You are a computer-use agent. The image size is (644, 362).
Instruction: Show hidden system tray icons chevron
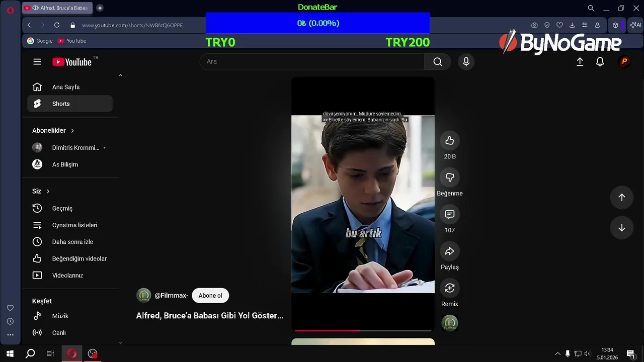point(557,354)
